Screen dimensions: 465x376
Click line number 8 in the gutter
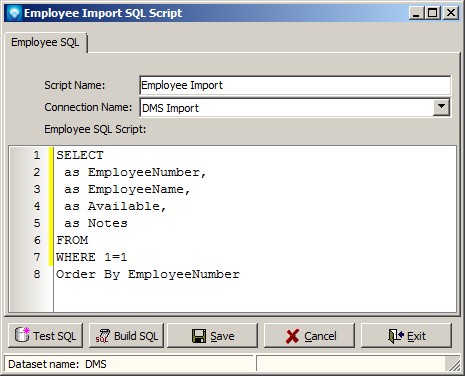tap(37, 274)
